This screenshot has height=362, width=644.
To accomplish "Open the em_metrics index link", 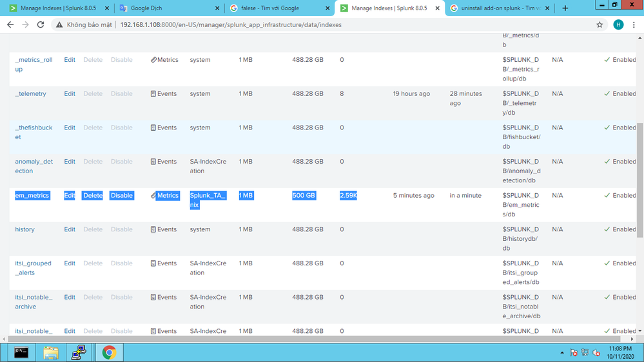I will (x=32, y=195).
